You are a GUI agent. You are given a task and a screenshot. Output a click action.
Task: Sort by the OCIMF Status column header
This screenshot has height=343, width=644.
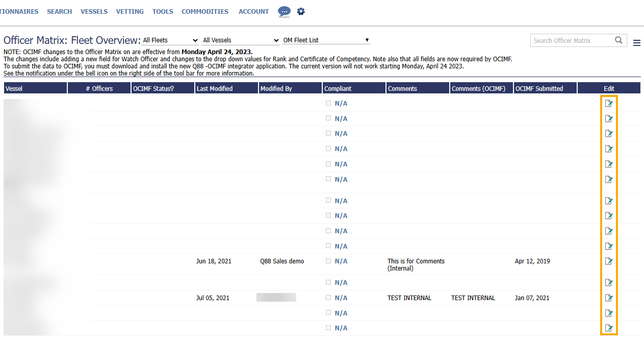pyautogui.click(x=153, y=89)
